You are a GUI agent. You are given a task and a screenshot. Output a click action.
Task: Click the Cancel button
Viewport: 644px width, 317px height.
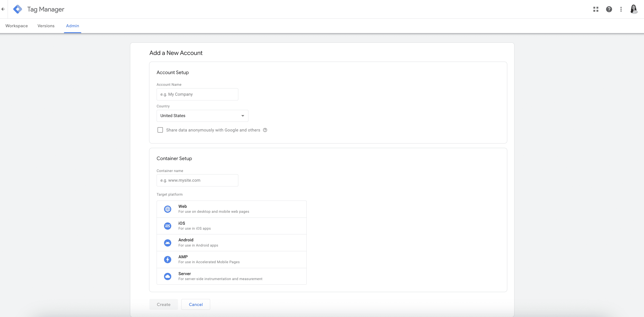point(196,304)
